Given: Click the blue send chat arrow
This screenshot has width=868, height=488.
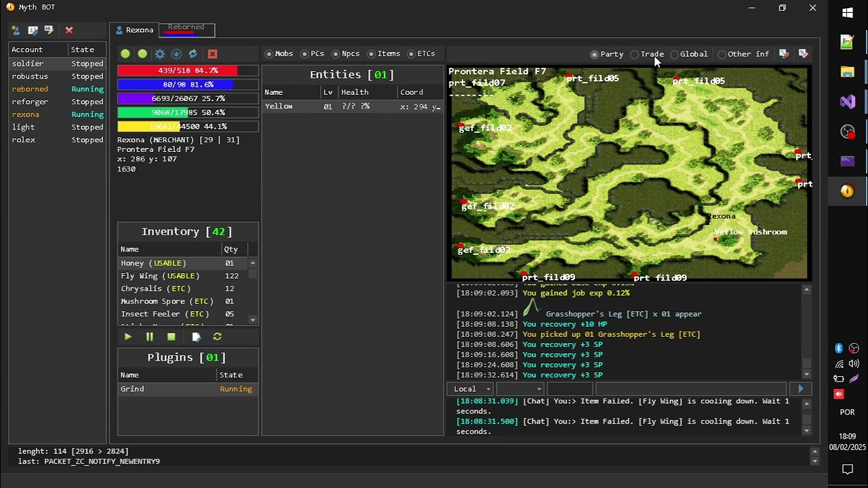Looking at the screenshot, I should click(x=801, y=389).
